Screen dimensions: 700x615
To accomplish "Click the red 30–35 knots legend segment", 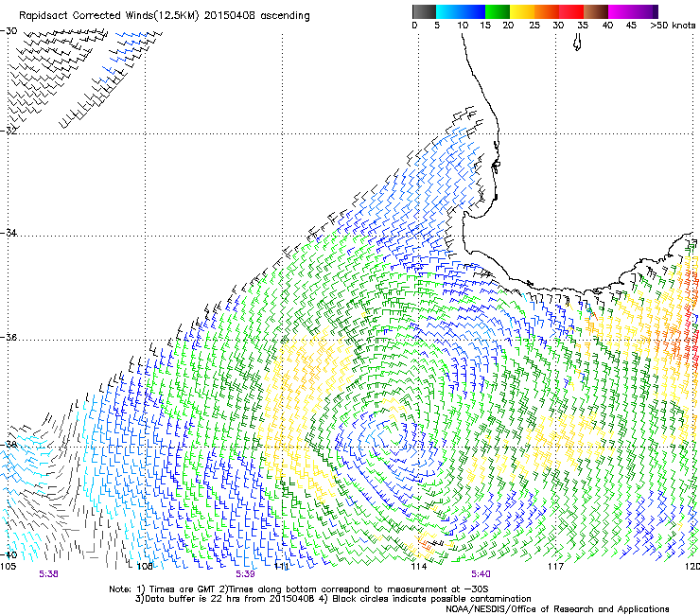I will (x=571, y=11).
